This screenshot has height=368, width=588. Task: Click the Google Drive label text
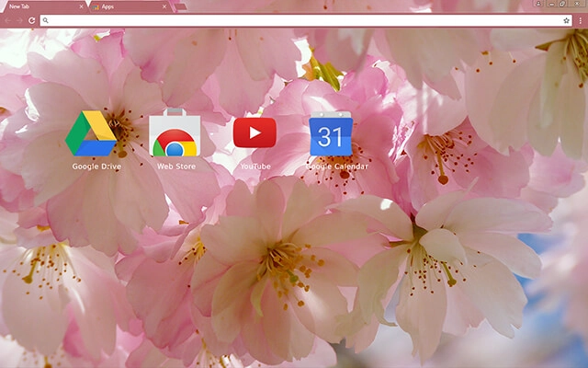(96, 167)
